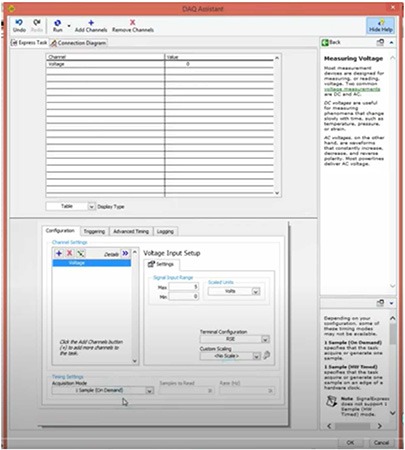Click the Max signal input range field
Image resolution: width=405 pixels, height=450 pixels.
183,287
